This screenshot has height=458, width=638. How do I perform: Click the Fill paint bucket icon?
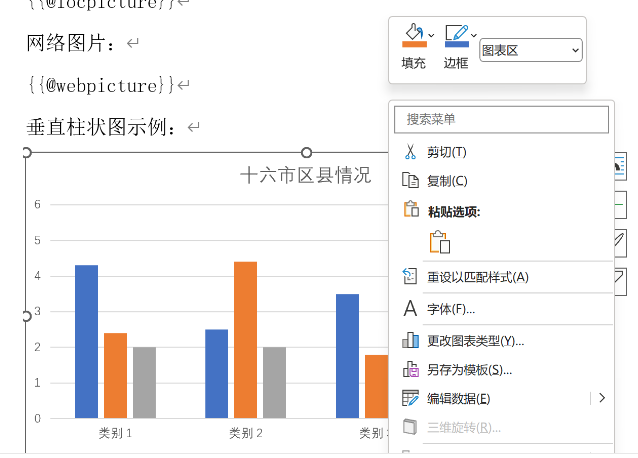[x=414, y=32]
